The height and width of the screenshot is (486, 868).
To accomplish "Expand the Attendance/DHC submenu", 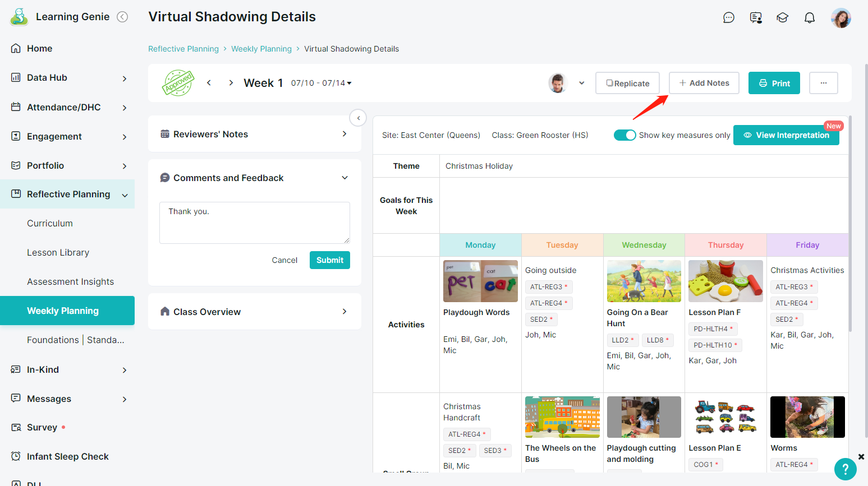I will [125, 108].
